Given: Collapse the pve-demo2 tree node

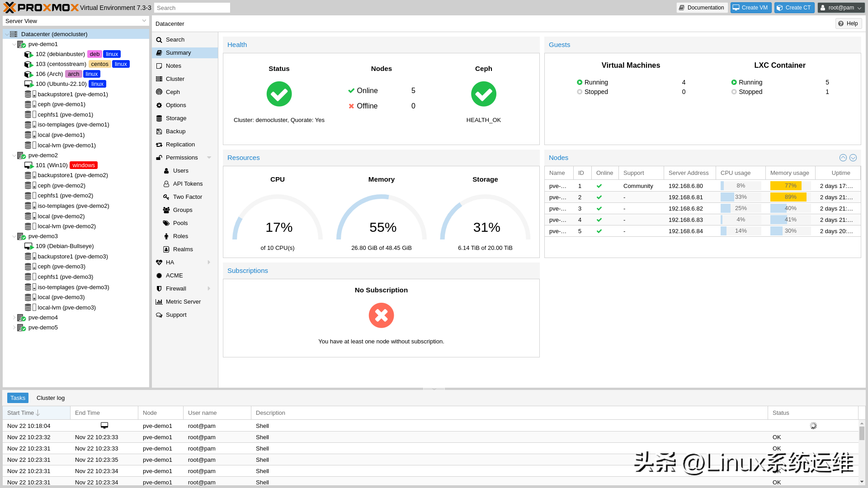Looking at the screenshot, I should tap(14, 155).
